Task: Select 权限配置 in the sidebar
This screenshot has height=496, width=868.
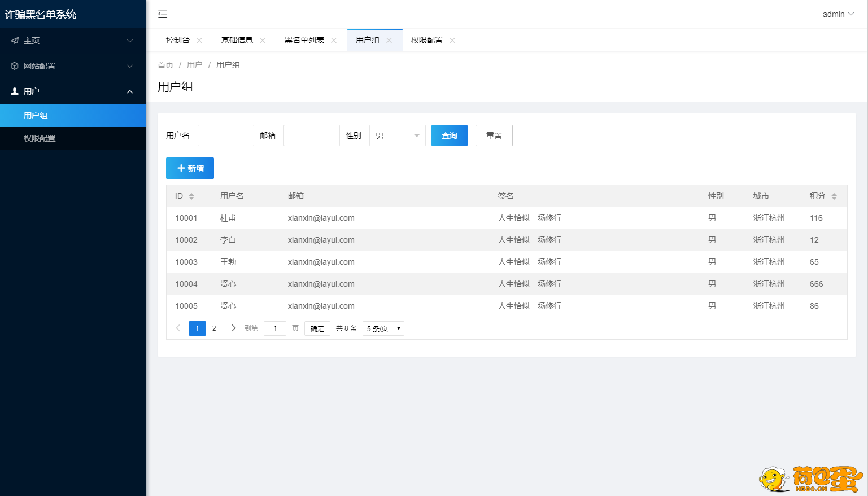Action: coord(73,138)
